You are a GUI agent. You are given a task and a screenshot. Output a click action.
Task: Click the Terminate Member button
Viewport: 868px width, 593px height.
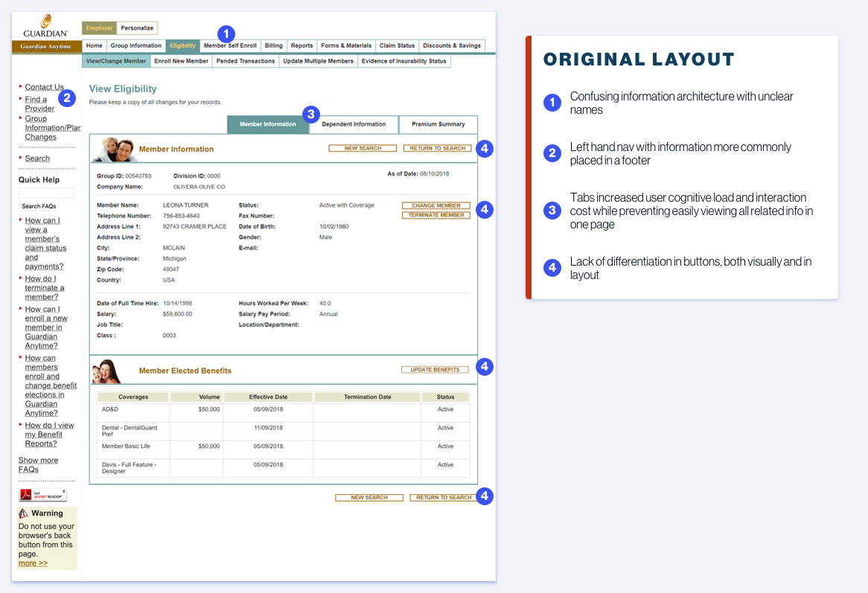click(x=435, y=215)
